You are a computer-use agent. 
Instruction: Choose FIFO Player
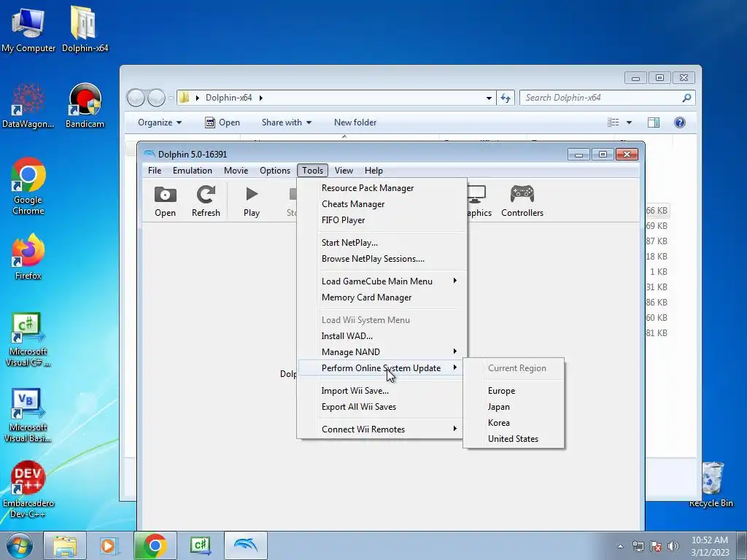click(x=382, y=220)
